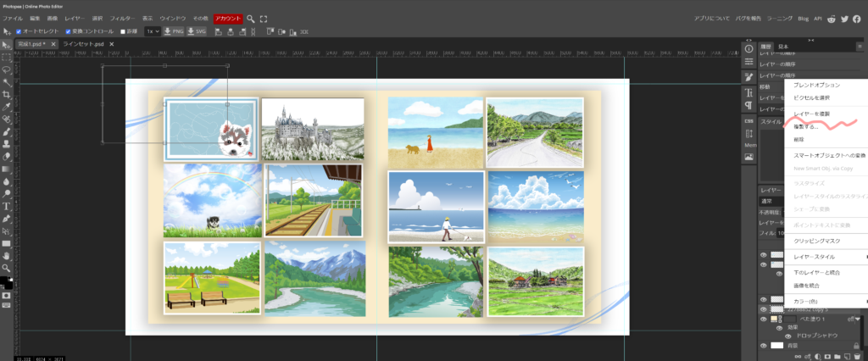
Task: Open the CSS panel icon
Action: [748, 119]
